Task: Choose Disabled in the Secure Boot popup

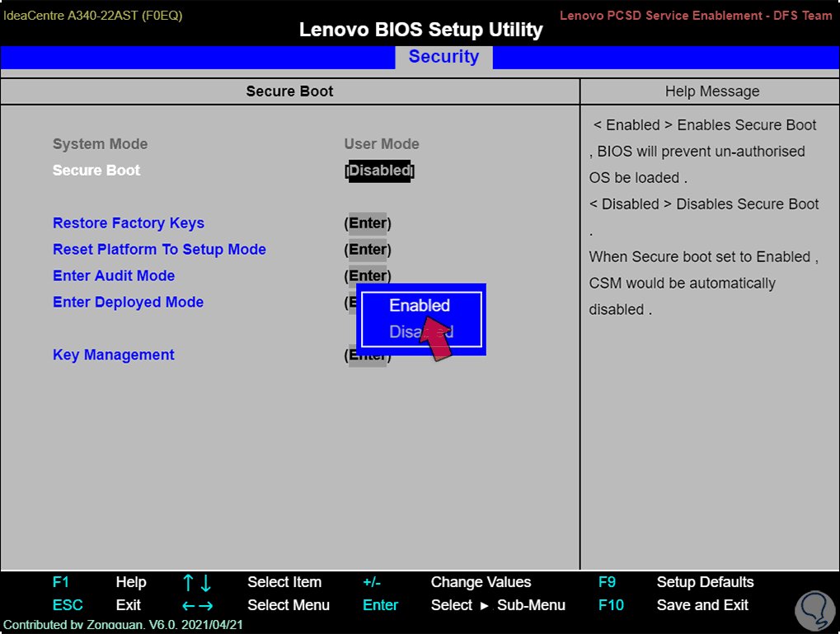Action: pyautogui.click(x=421, y=331)
